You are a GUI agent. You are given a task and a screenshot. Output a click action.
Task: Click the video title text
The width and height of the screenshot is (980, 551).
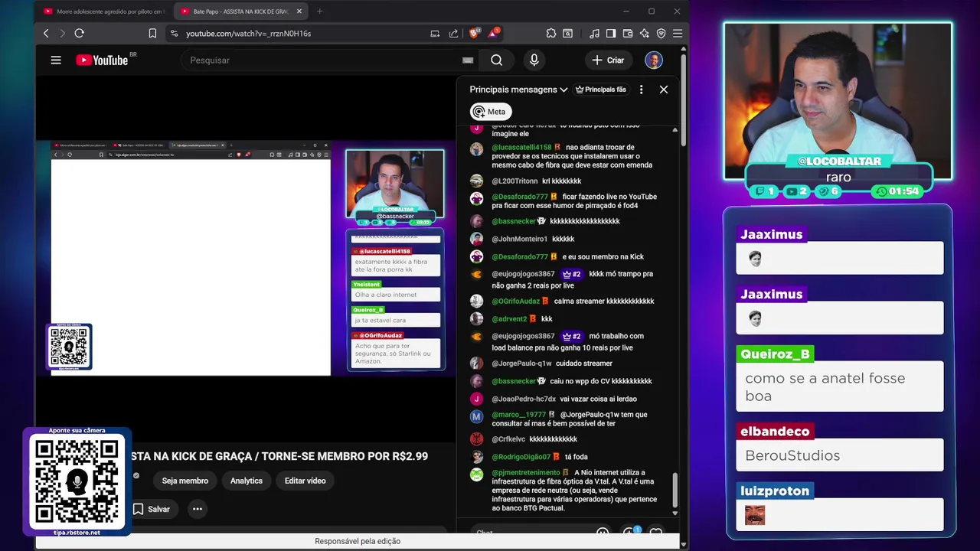(279, 456)
